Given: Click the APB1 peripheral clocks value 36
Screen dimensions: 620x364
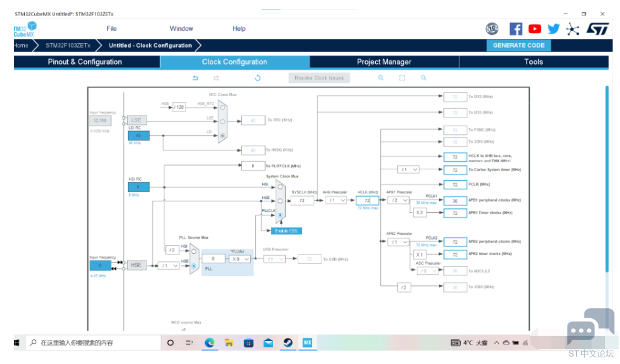Looking at the screenshot, I should (x=455, y=201).
